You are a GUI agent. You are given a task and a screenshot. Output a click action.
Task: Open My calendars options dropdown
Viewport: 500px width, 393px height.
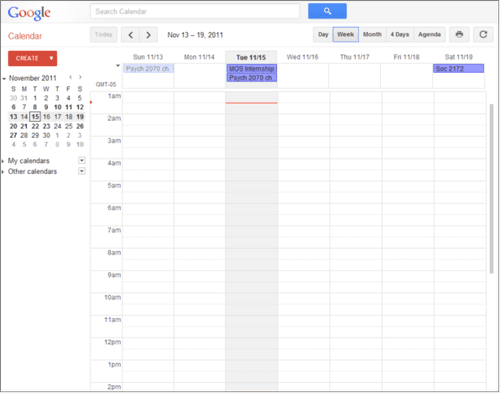tap(82, 161)
